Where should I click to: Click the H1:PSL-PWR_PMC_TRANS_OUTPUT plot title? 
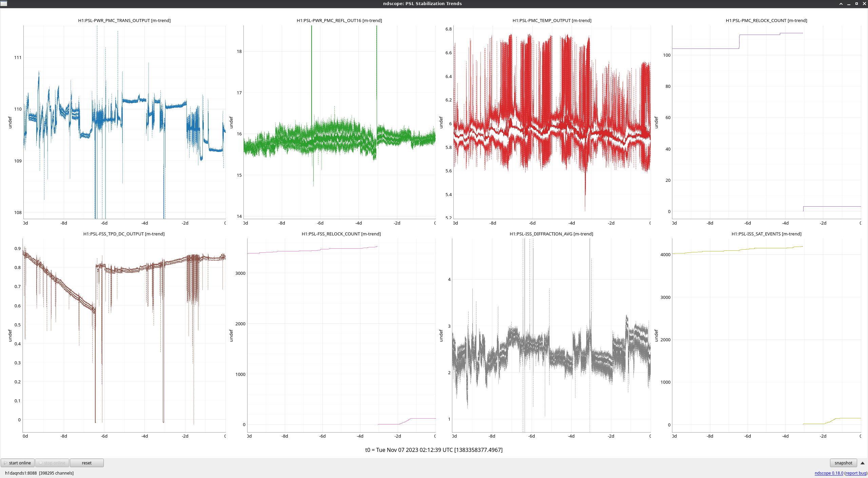click(124, 20)
